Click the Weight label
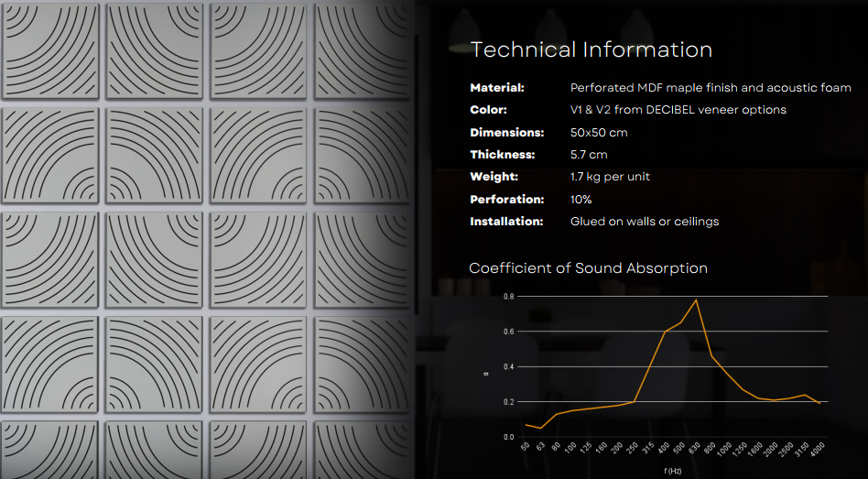 (x=494, y=177)
